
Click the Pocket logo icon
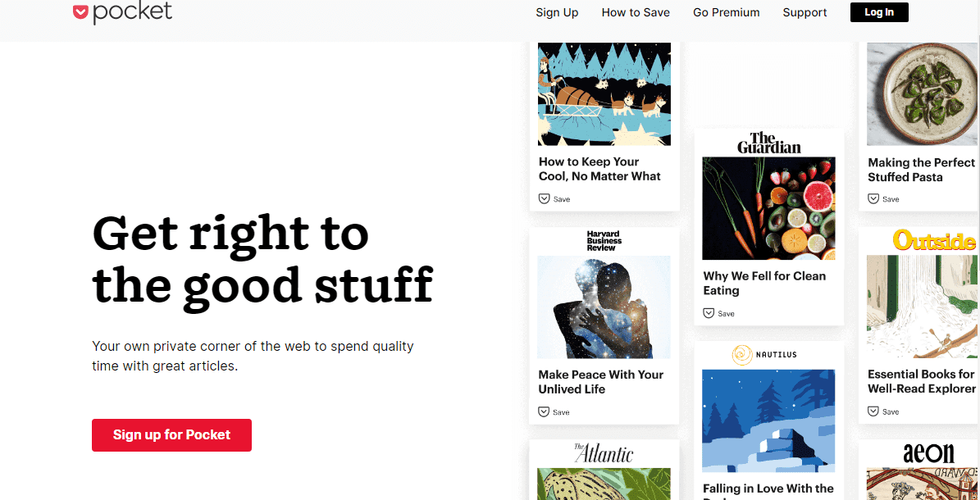click(80, 12)
